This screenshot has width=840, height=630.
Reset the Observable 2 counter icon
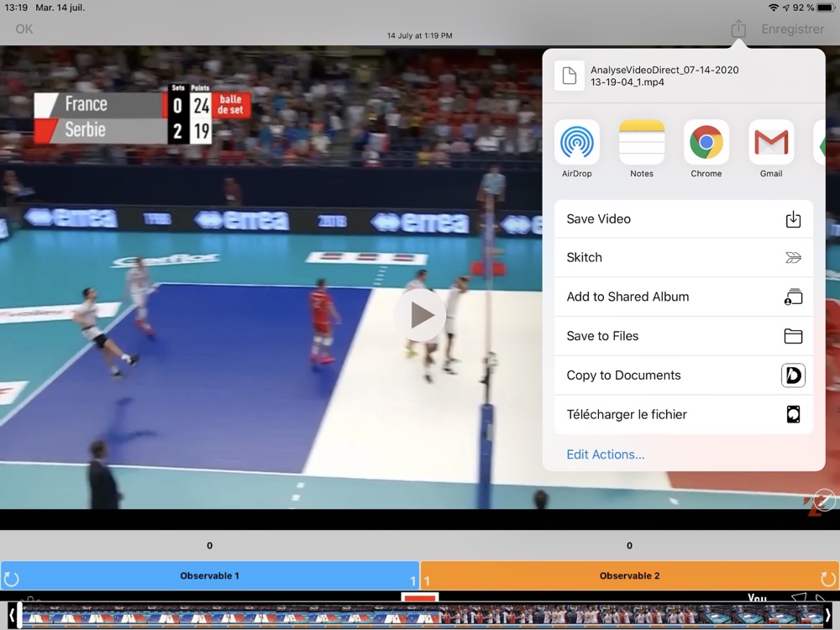(x=827, y=579)
